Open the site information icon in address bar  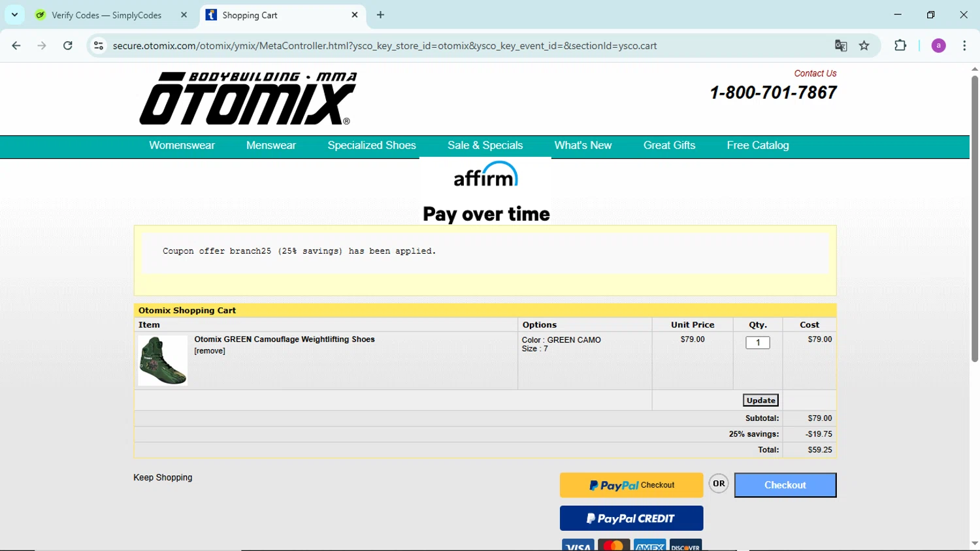coord(99,46)
